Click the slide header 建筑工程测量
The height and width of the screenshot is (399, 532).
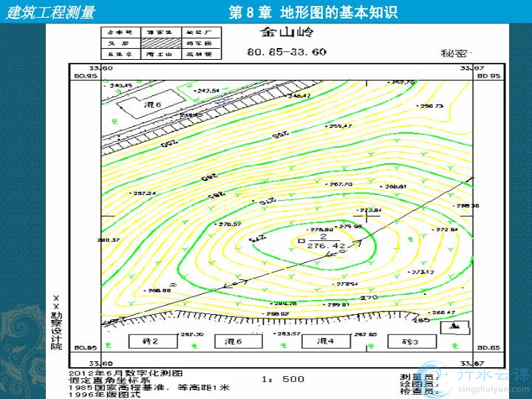(51, 12)
